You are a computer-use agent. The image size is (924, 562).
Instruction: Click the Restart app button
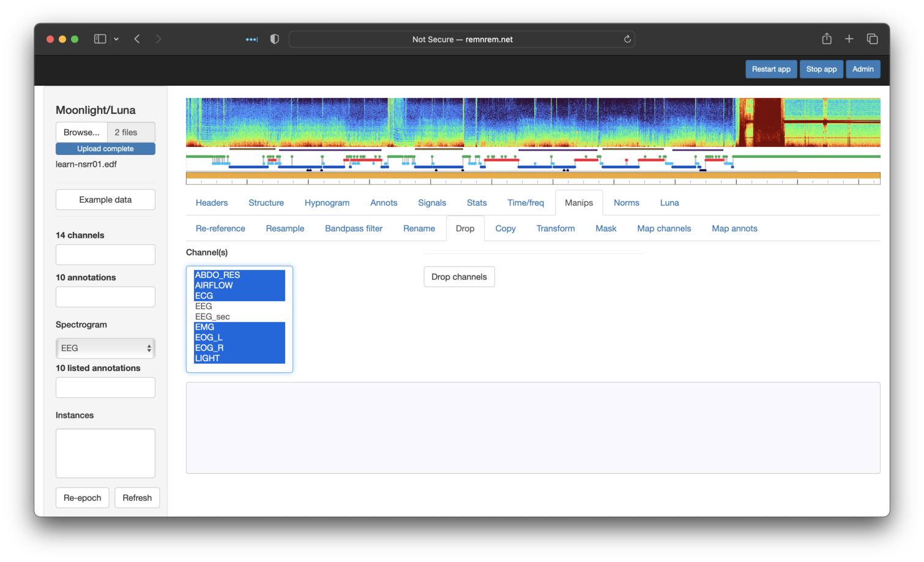[x=771, y=69]
